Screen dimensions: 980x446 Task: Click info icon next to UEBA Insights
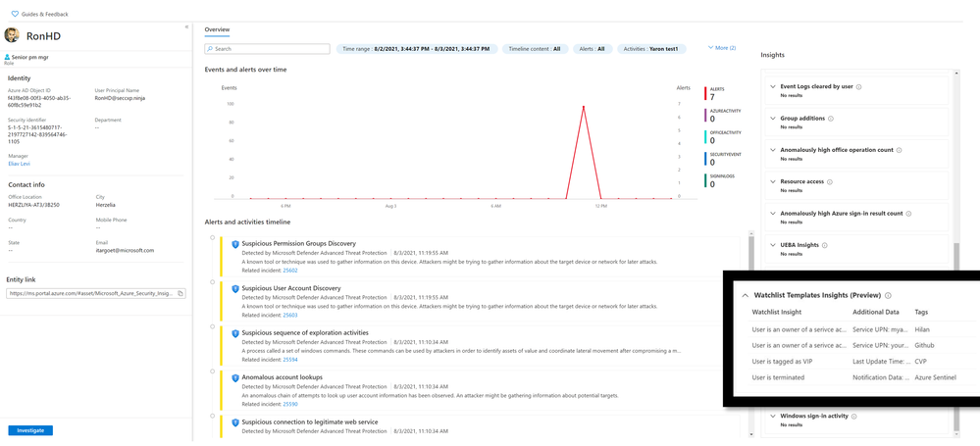[x=825, y=245]
